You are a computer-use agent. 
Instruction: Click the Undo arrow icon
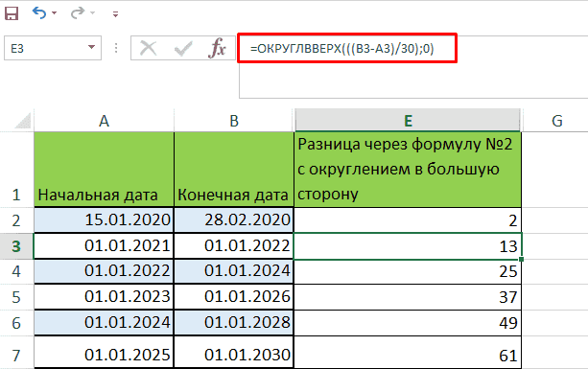click(x=39, y=13)
